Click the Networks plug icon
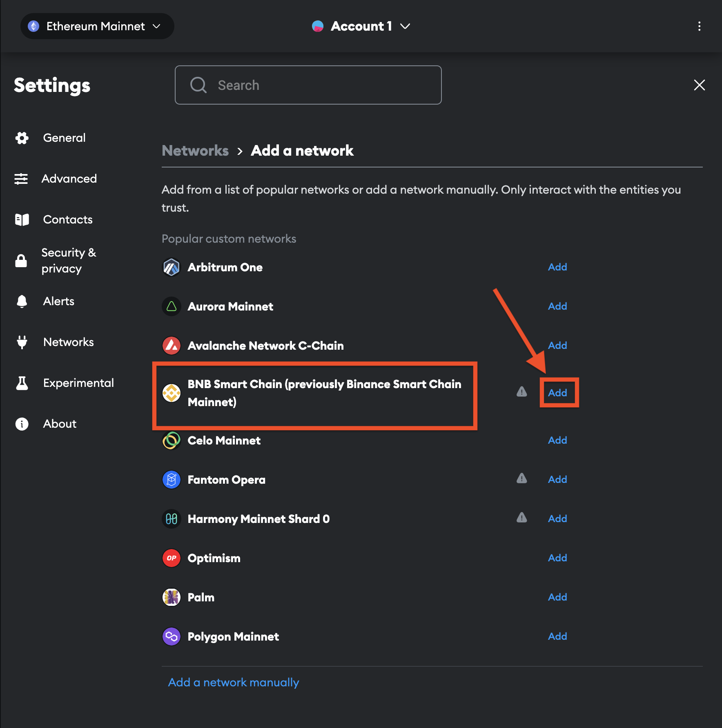722x728 pixels. (22, 342)
